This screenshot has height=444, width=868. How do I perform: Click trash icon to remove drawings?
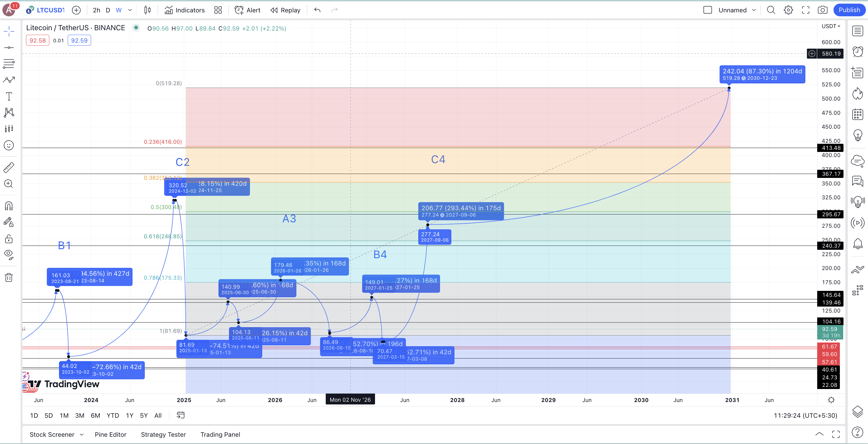[9, 278]
